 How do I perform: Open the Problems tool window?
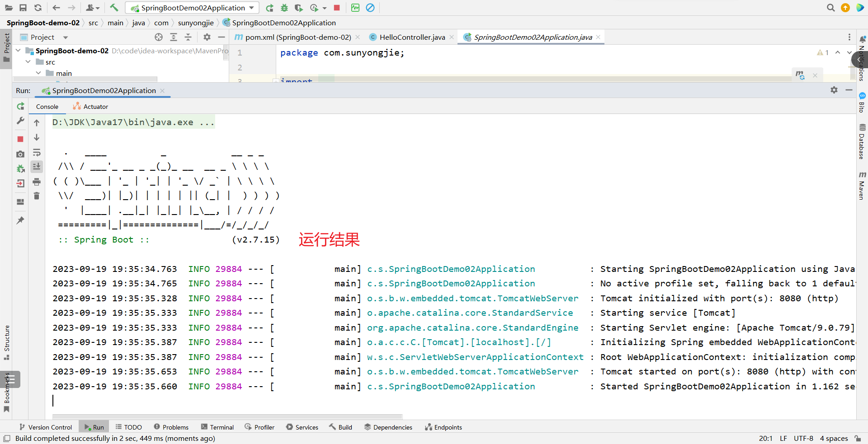[x=171, y=427]
